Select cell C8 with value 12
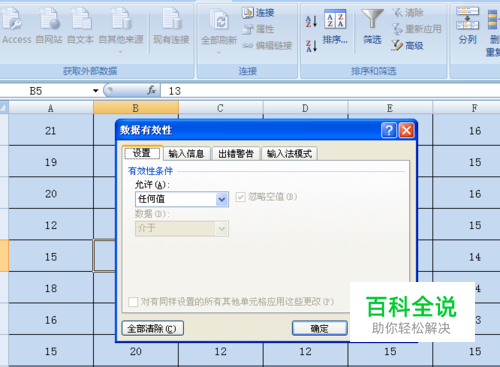 (220, 351)
